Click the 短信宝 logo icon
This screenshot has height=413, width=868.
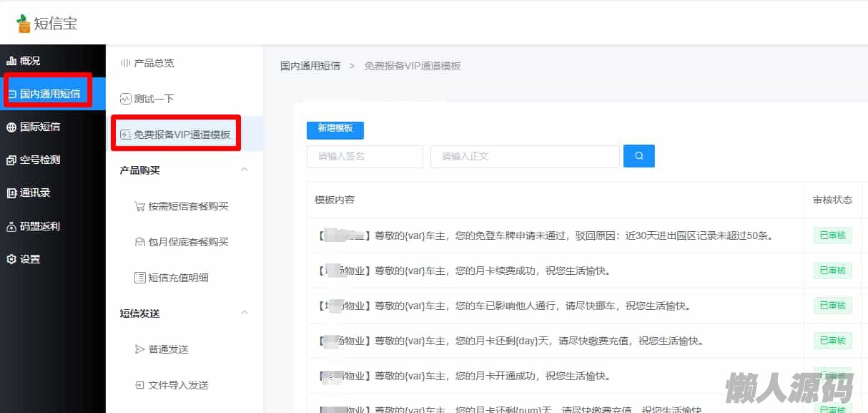click(24, 24)
